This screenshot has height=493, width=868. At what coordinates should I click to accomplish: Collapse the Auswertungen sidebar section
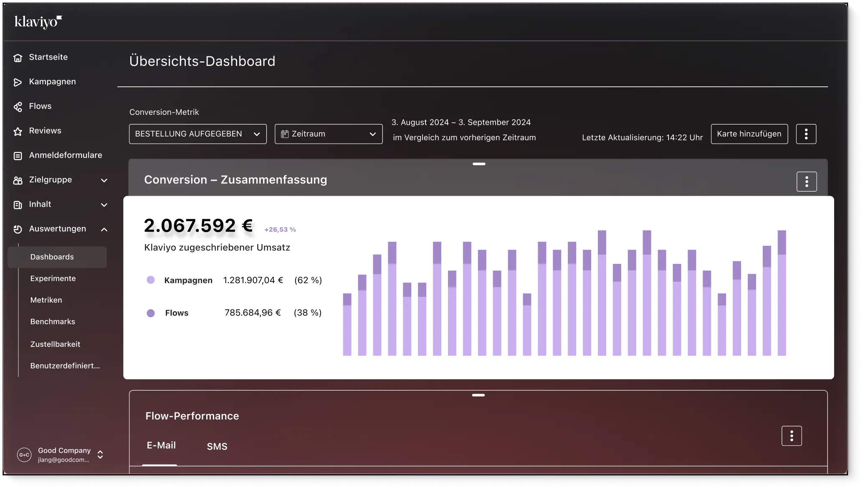pyautogui.click(x=104, y=230)
